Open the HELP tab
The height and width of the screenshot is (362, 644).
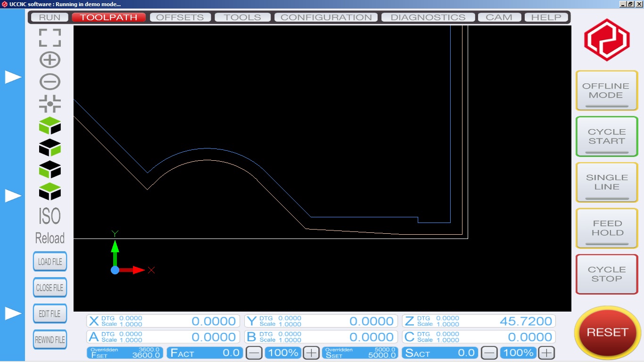click(x=546, y=17)
